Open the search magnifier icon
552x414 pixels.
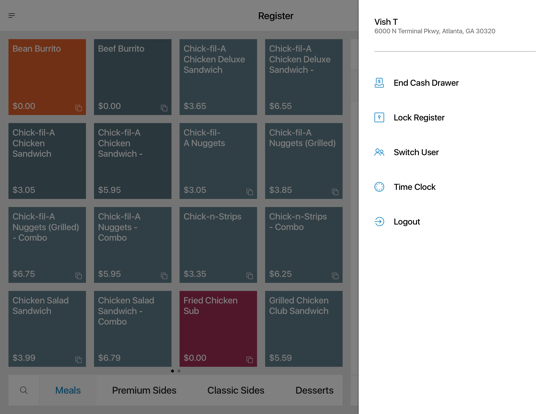[x=24, y=390]
